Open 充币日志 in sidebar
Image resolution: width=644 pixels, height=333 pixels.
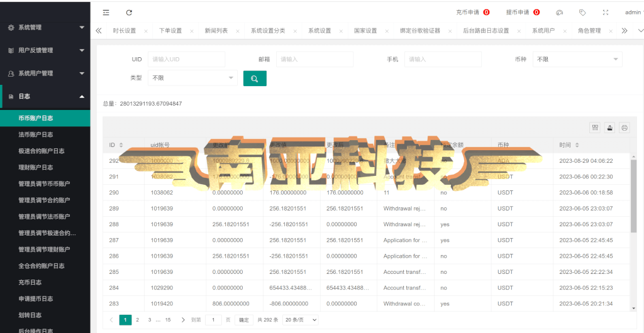[45, 282]
